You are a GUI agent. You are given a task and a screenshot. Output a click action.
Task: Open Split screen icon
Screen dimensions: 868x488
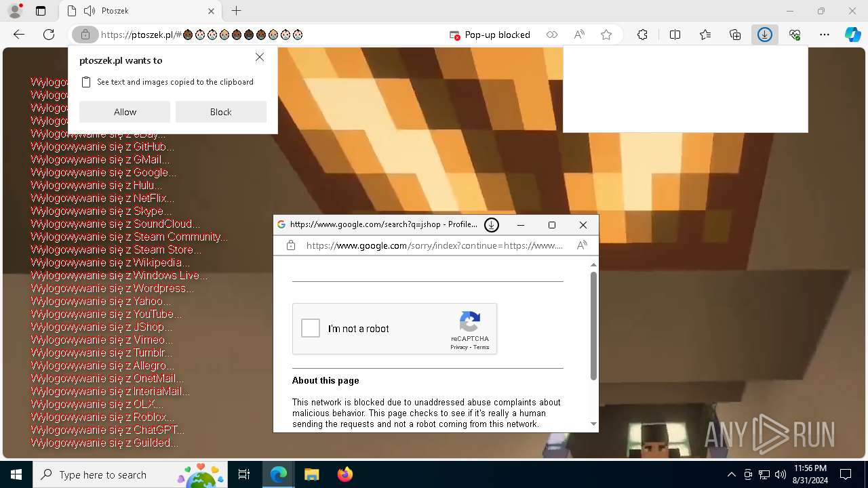click(675, 35)
